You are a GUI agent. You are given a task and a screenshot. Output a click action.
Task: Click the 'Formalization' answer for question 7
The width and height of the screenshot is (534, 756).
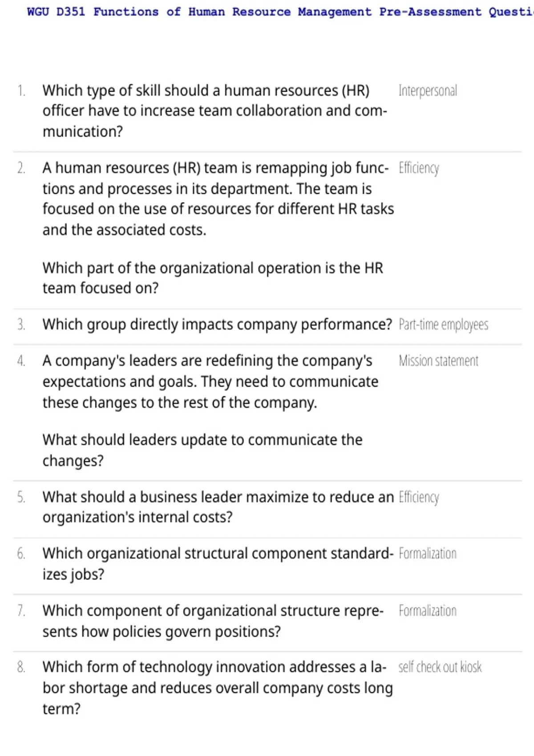pos(428,611)
